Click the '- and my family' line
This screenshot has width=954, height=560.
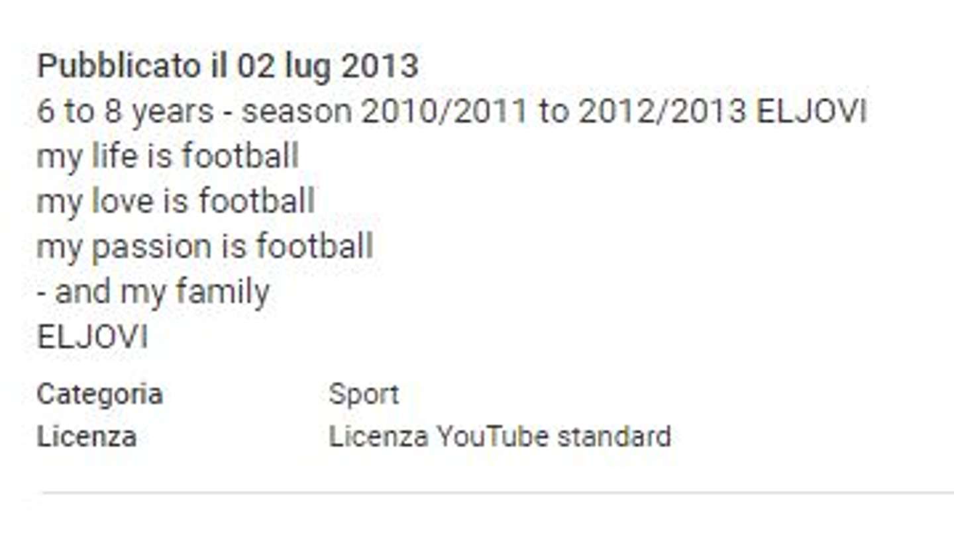tap(153, 292)
